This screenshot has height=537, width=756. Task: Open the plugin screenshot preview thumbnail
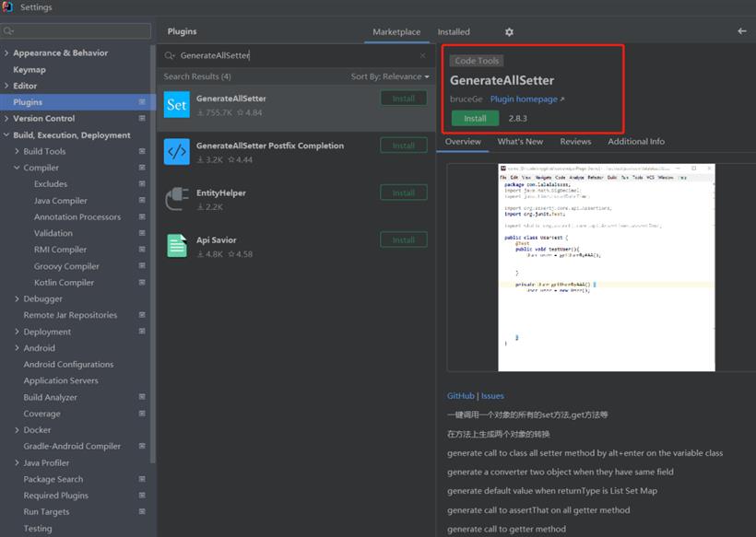click(606, 268)
